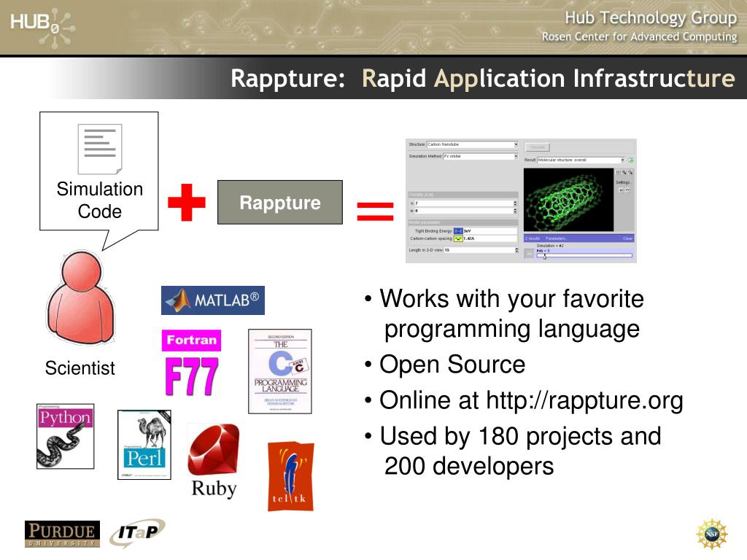
Task: Click the tcl/tk feather logo
Action: click(290, 476)
